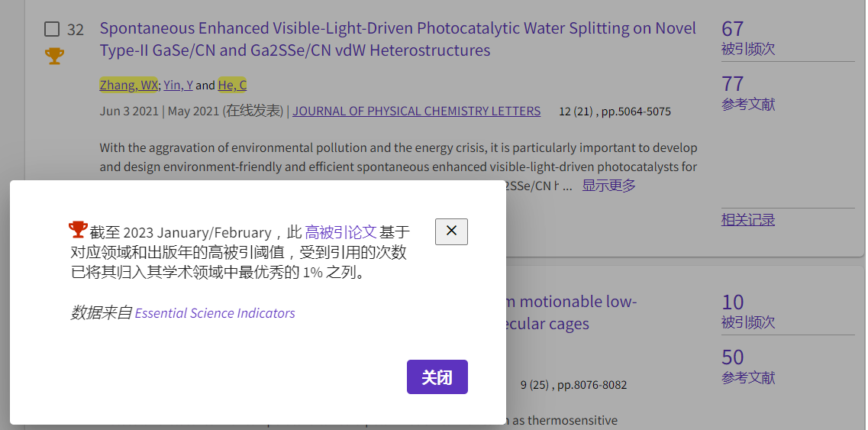Open the GaSe/CN water splitting paper title
This screenshot has width=868, height=430.
[397, 40]
